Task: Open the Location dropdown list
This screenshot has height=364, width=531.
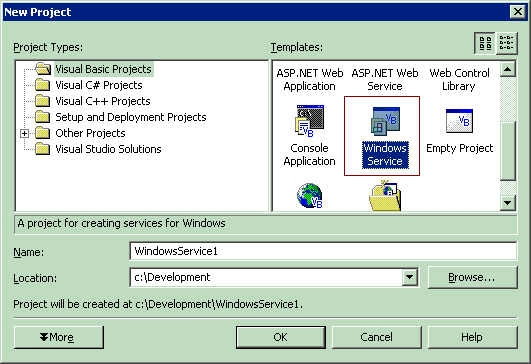Action: [409, 277]
